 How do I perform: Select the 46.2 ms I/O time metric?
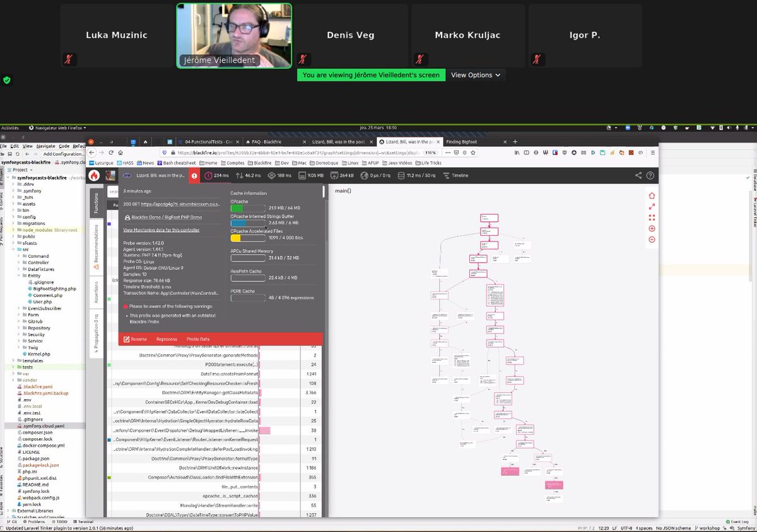tap(249, 176)
